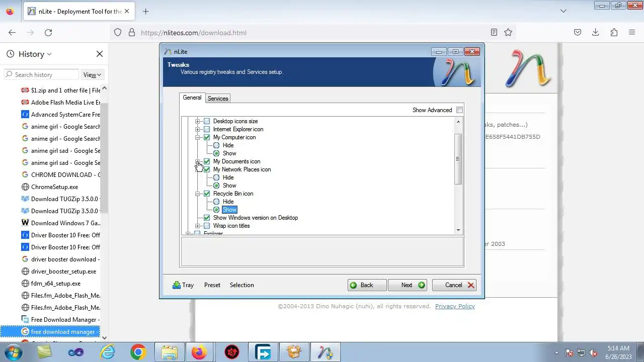Enable the Show Advanced checkbox
Viewport: 644px width, 362px height.
point(459,110)
